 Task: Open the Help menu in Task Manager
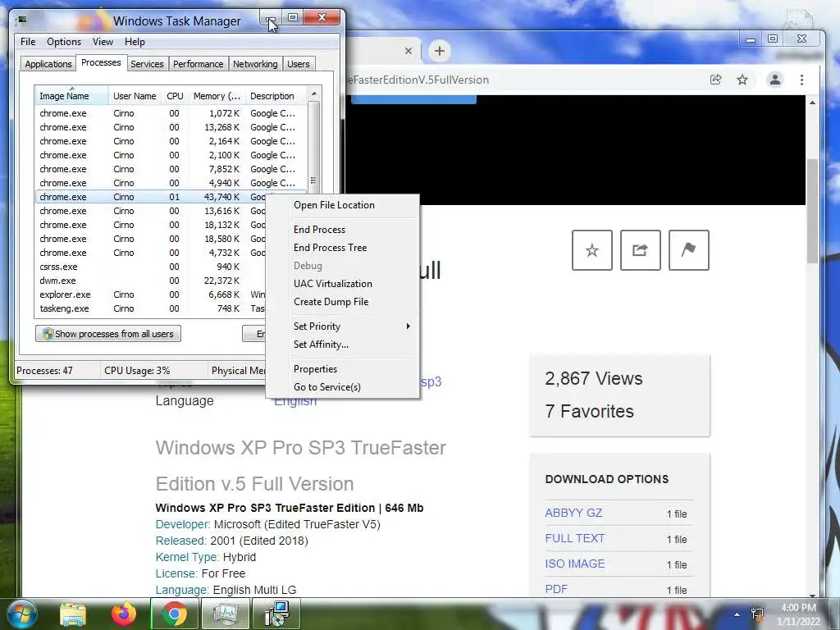135,42
